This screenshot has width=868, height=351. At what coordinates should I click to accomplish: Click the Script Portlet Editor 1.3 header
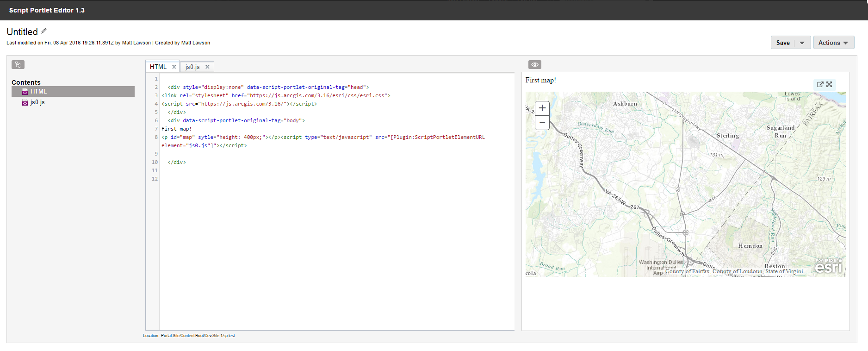[47, 10]
